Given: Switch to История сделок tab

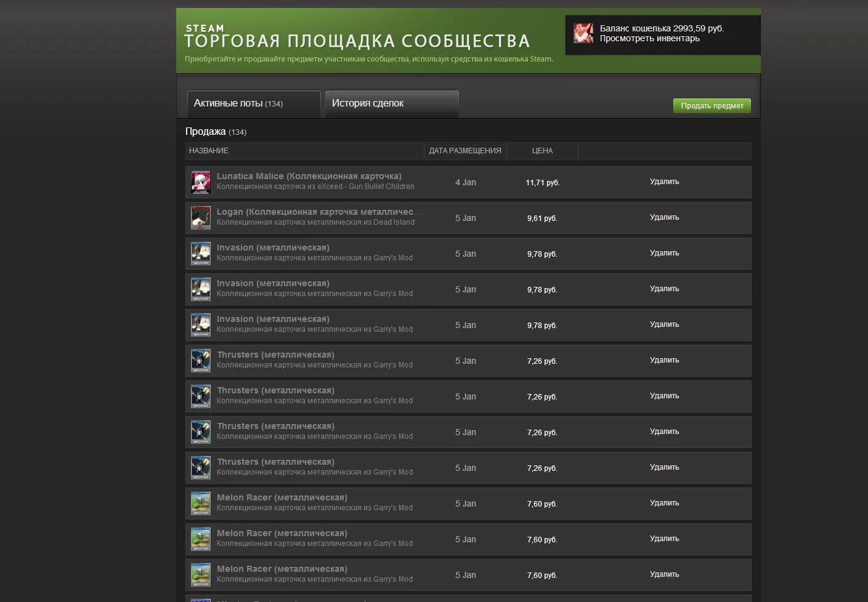Looking at the screenshot, I should click(392, 103).
